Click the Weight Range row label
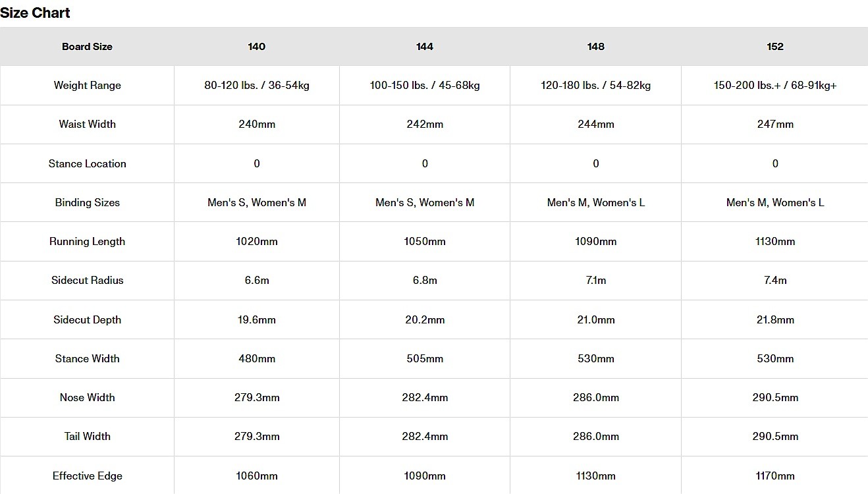The height and width of the screenshot is (494, 868). pyautogui.click(x=87, y=86)
